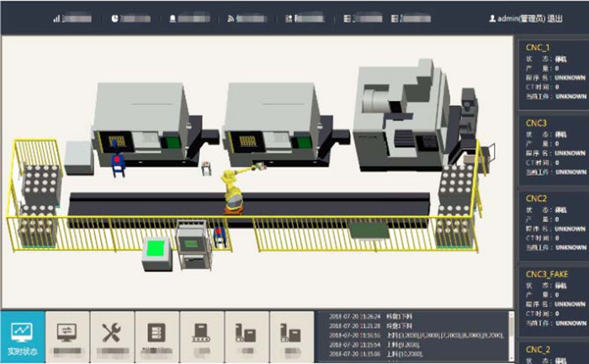Click the bar chart icon in top bar
The image size is (589, 364).
click(57, 18)
